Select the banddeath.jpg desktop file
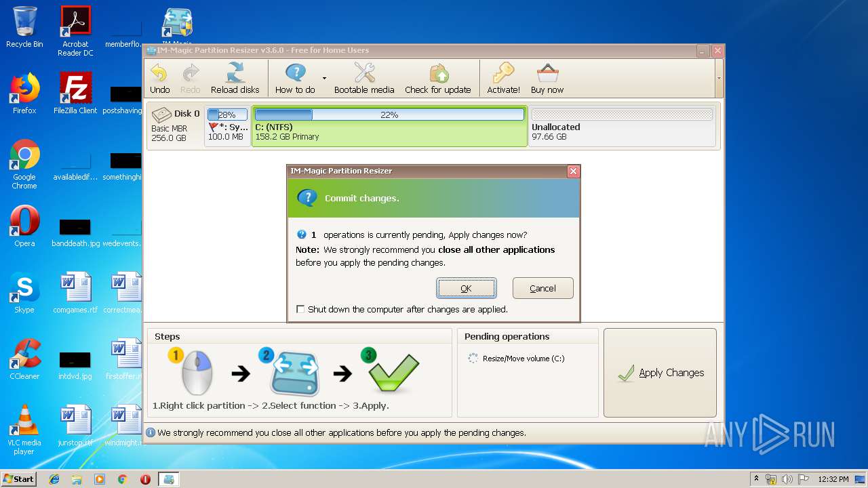Viewport: 868px width, 488px height. tap(75, 231)
